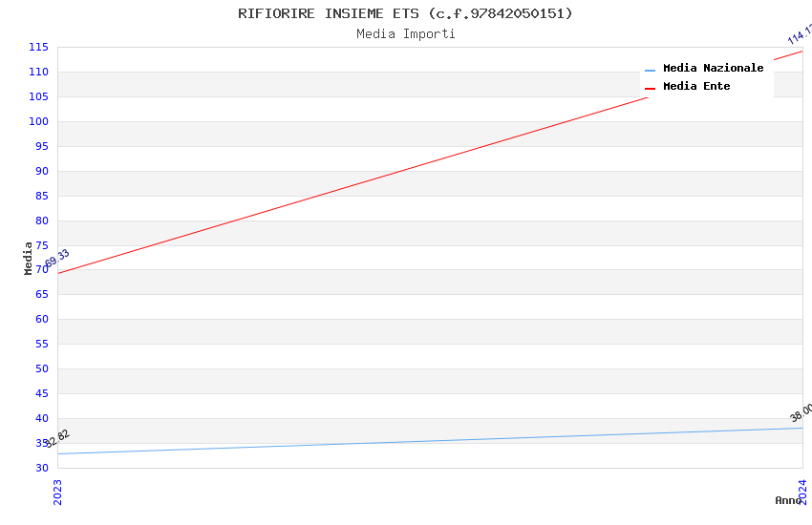This screenshot has height=525, width=812.
Task: Click the red Media Ente legend swatch
Action: coord(650,89)
